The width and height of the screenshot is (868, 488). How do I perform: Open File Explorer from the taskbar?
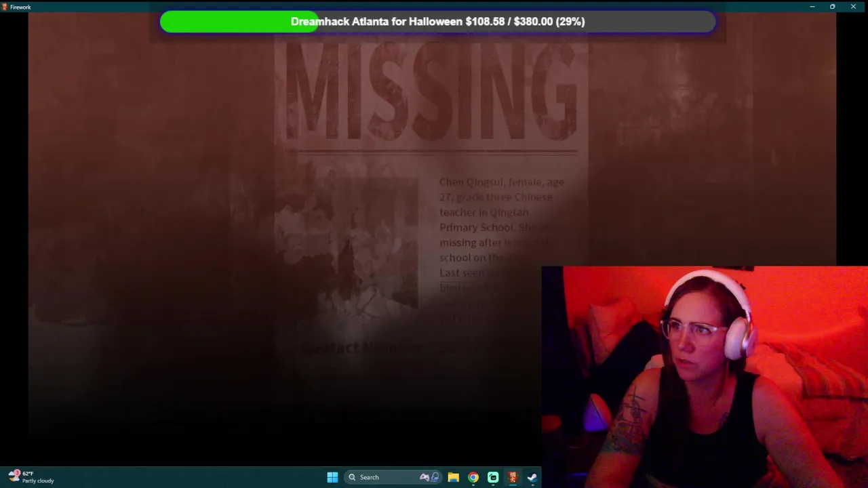[454, 477]
